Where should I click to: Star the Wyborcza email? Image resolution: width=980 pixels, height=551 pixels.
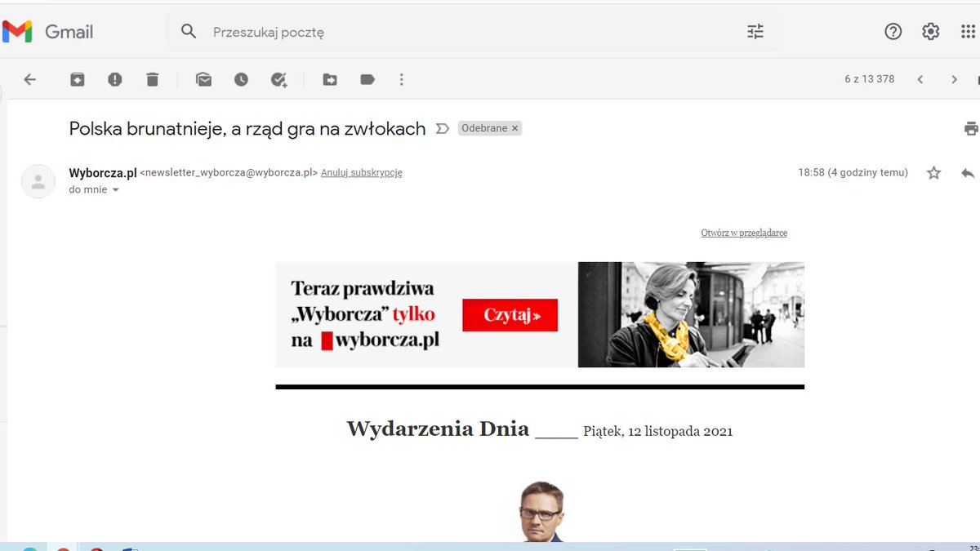point(933,172)
